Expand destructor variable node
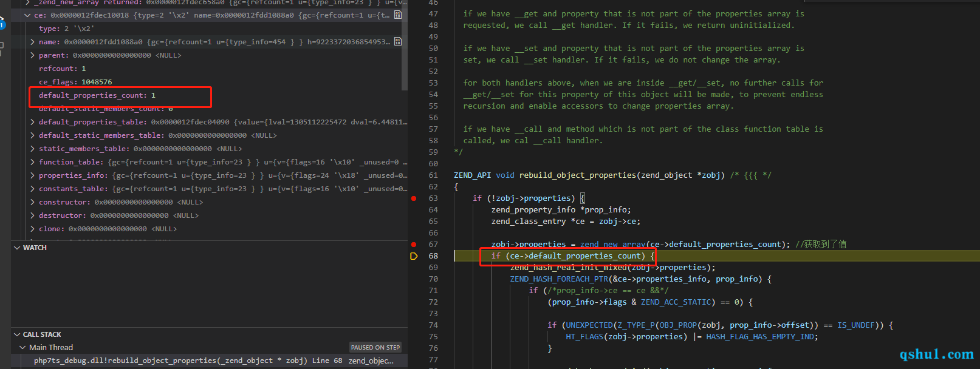Viewport: 980px width, 369px height. (32, 215)
